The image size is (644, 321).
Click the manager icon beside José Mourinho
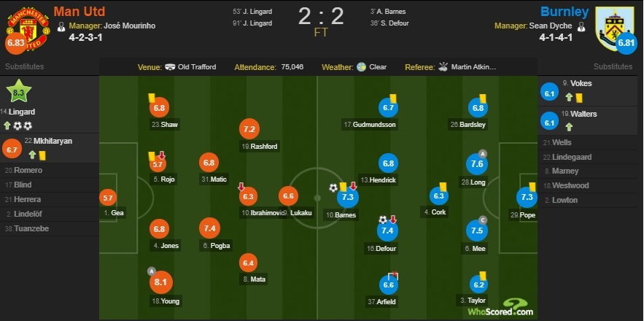tap(61, 26)
